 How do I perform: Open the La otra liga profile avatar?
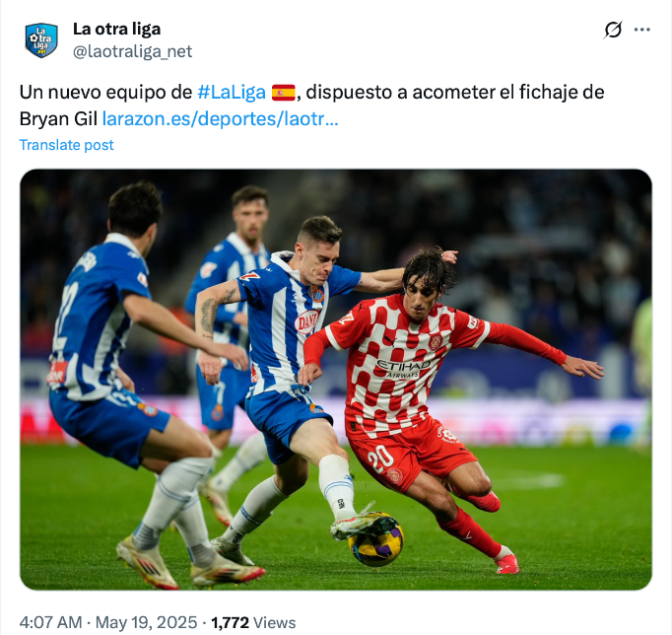[x=41, y=40]
